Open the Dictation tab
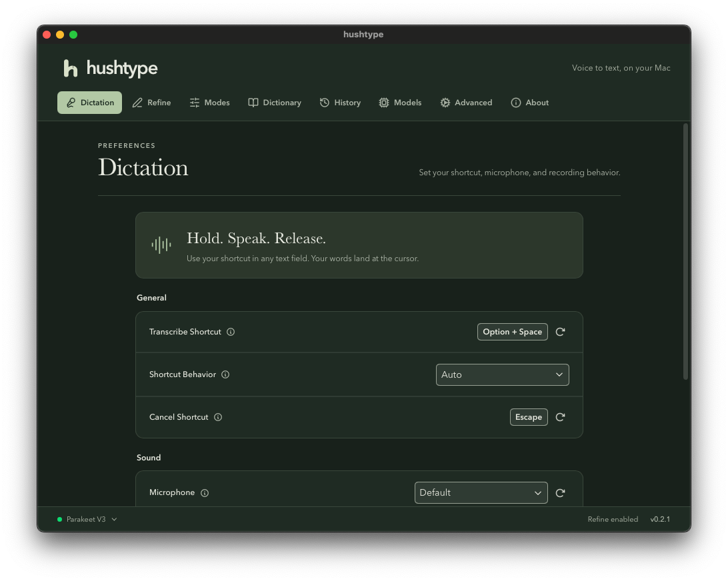Screen dimensions: 728x581 (x=89, y=103)
